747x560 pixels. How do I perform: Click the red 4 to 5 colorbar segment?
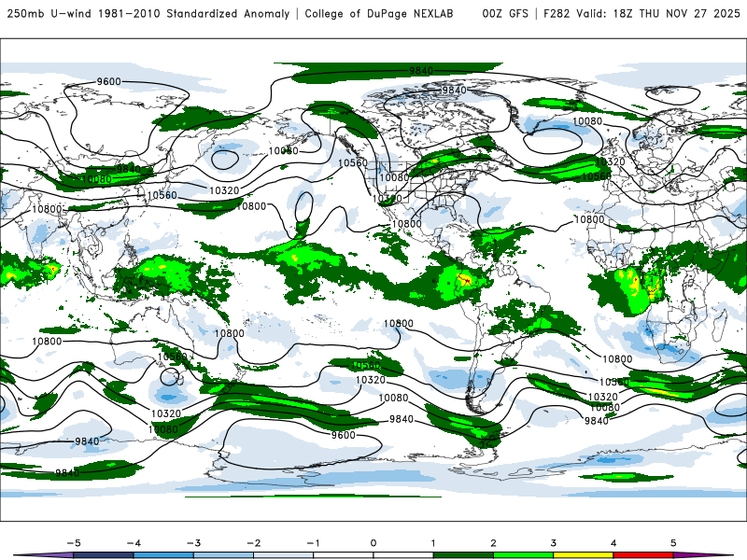643,555
